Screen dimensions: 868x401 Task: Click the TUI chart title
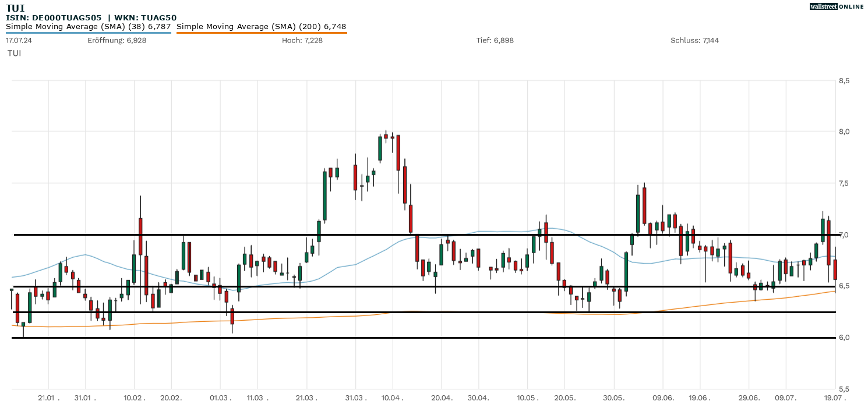[x=15, y=8]
